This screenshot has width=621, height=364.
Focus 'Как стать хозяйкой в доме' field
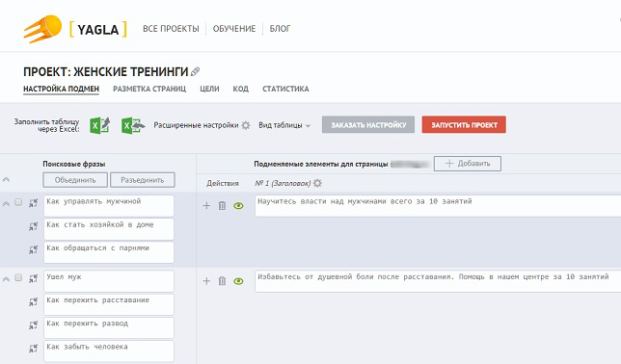click(x=109, y=229)
